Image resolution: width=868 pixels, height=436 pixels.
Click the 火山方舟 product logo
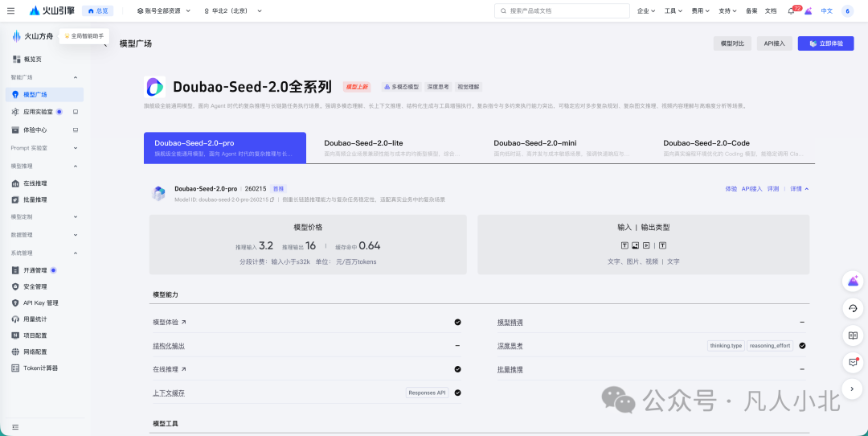click(x=33, y=36)
